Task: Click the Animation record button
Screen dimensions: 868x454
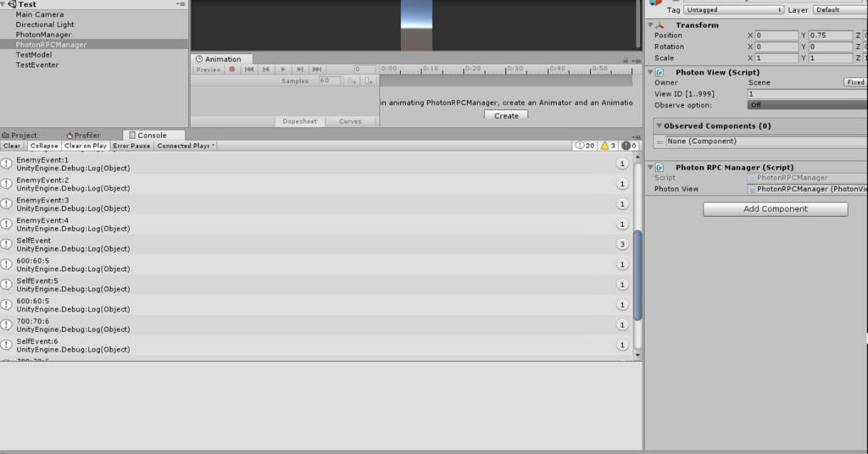Action: (x=232, y=69)
